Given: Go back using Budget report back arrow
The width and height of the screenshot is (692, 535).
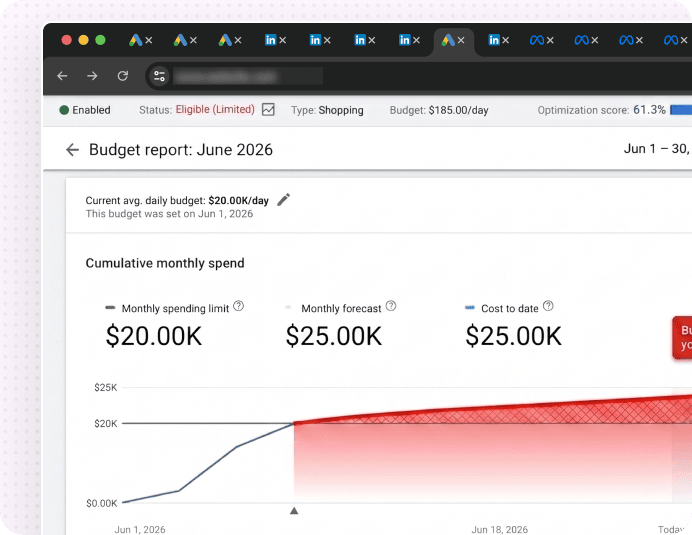Looking at the screenshot, I should click(x=72, y=150).
